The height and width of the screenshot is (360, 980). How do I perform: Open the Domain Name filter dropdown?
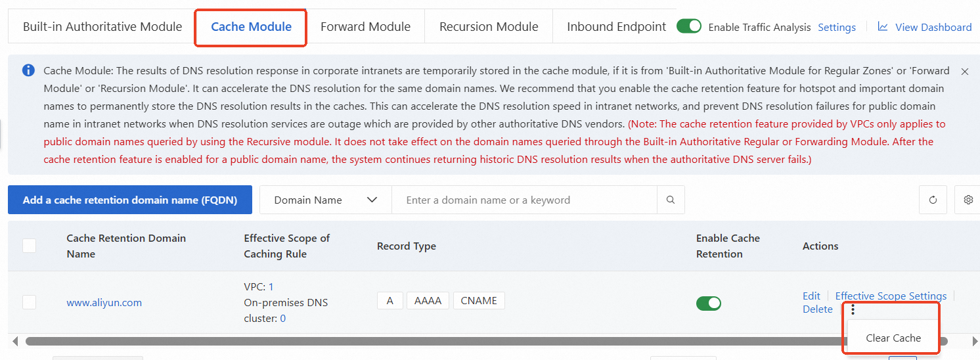(x=325, y=200)
